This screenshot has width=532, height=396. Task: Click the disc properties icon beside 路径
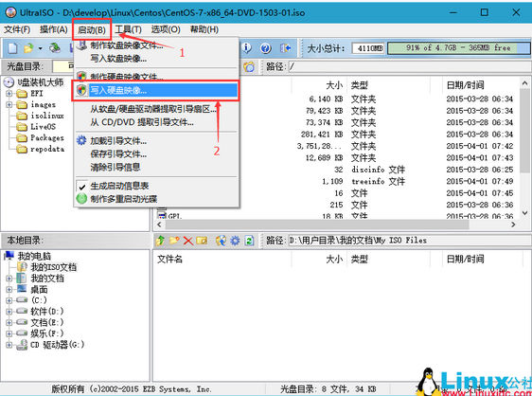coord(249,67)
